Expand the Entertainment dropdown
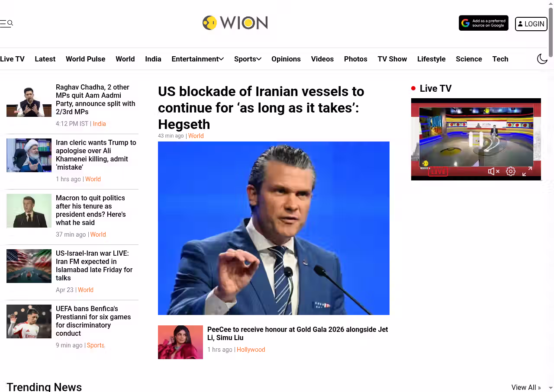554x392 pixels. point(198,59)
